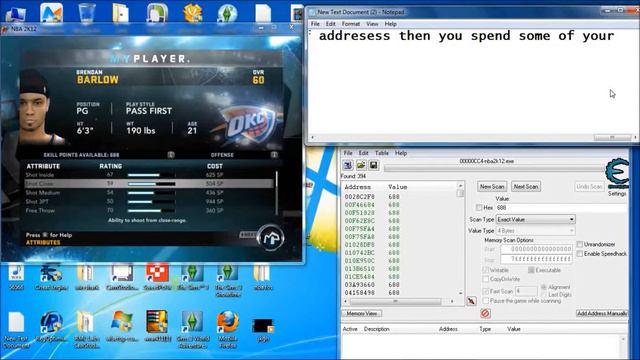Select the Shot Medium attribute row
The height and width of the screenshot is (360, 640).
coord(149,193)
